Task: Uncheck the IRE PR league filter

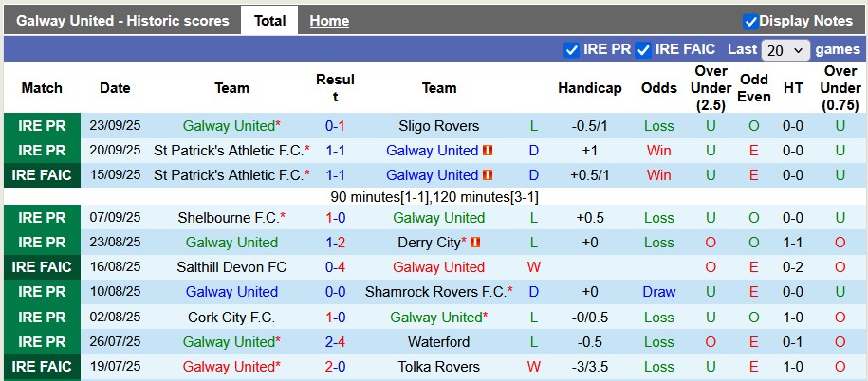Action: pos(571,49)
